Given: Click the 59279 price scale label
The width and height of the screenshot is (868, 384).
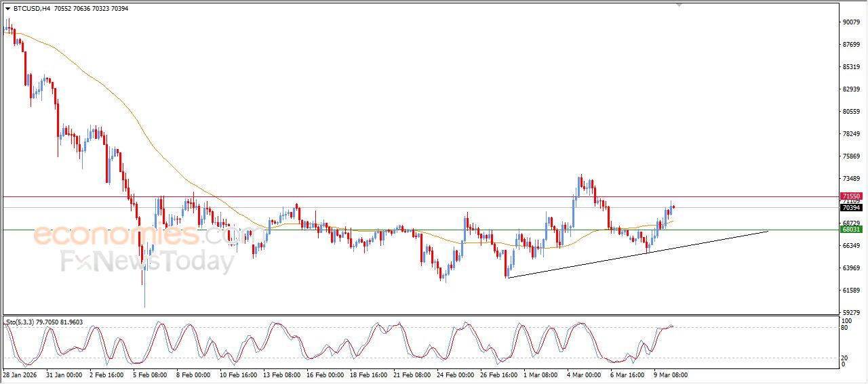Looking at the screenshot, I should pyautogui.click(x=851, y=313).
